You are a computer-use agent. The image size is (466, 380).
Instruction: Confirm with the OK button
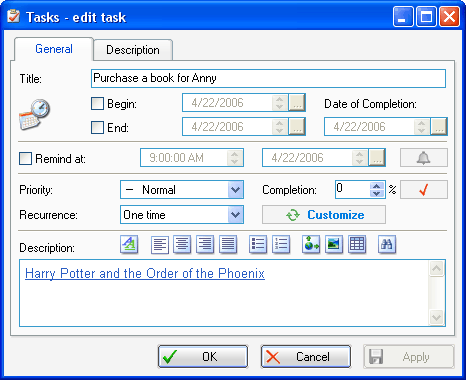point(203,357)
